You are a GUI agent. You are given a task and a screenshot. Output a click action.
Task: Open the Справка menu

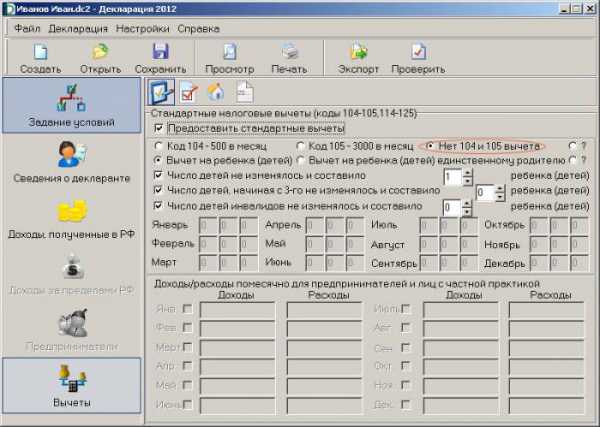(198, 29)
